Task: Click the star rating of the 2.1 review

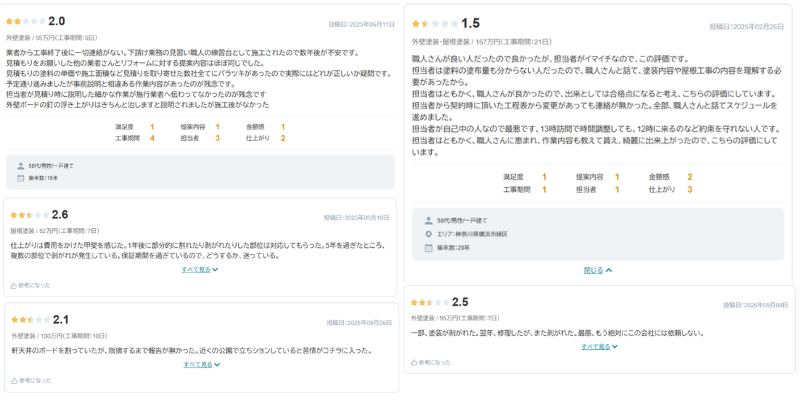Action: (x=31, y=320)
